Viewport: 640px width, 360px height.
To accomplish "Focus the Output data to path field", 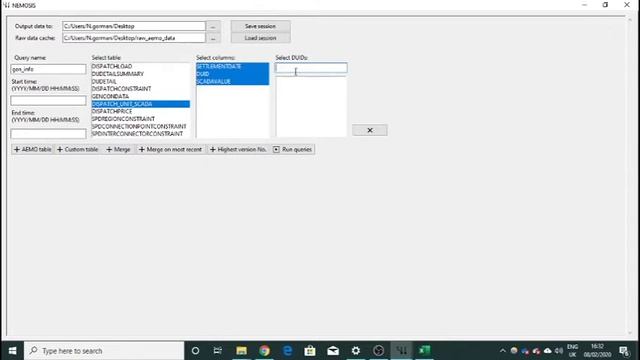I will pyautogui.click(x=134, y=26).
